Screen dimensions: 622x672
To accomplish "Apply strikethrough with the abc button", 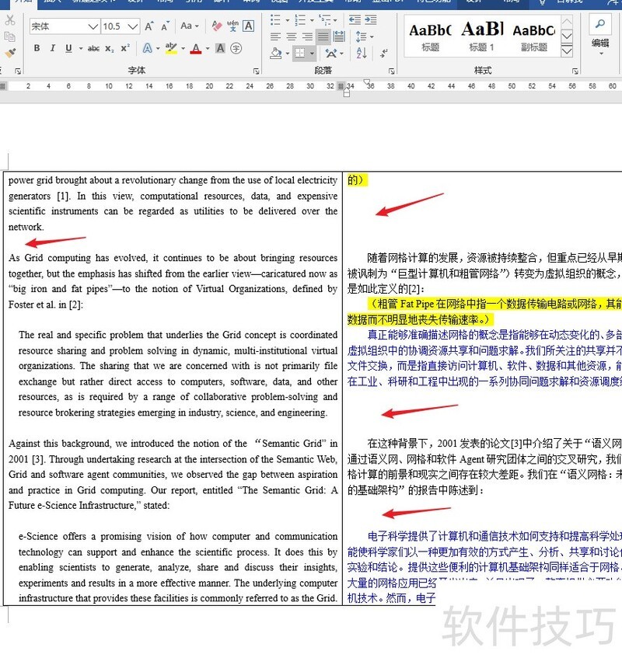I will pos(93,49).
